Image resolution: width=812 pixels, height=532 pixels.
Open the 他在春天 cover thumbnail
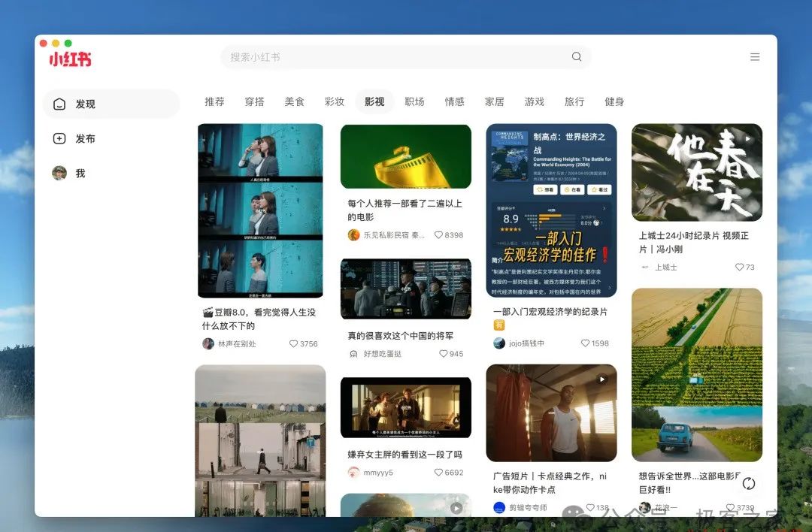point(697,172)
